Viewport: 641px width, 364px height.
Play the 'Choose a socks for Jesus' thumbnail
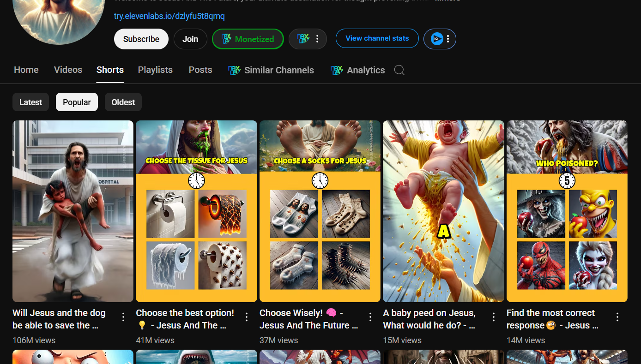point(320,211)
